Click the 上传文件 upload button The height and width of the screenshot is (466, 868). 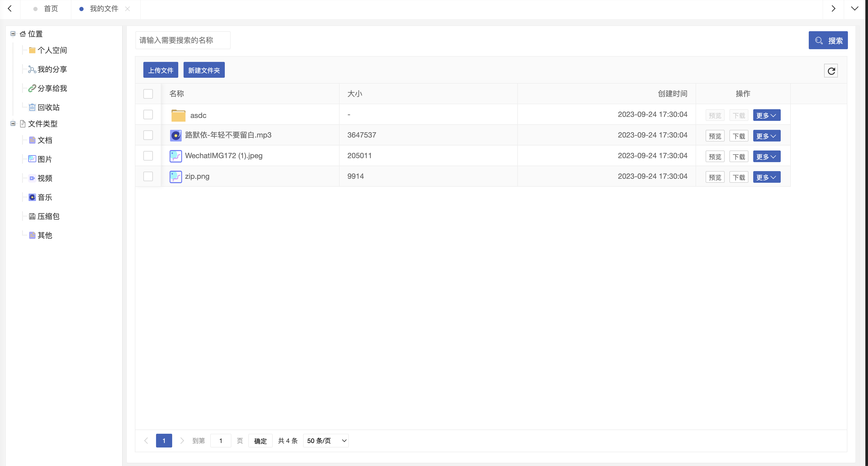[160, 70]
